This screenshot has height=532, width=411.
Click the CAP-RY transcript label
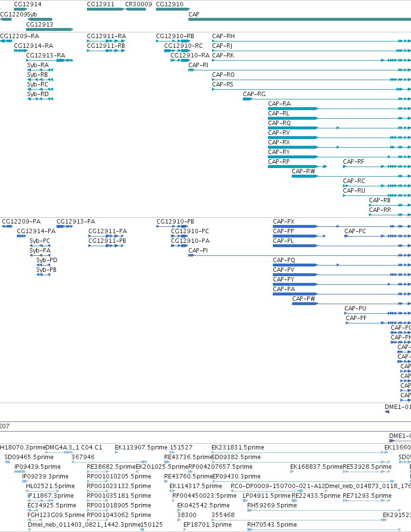pyautogui.click(x=279, y=152)
